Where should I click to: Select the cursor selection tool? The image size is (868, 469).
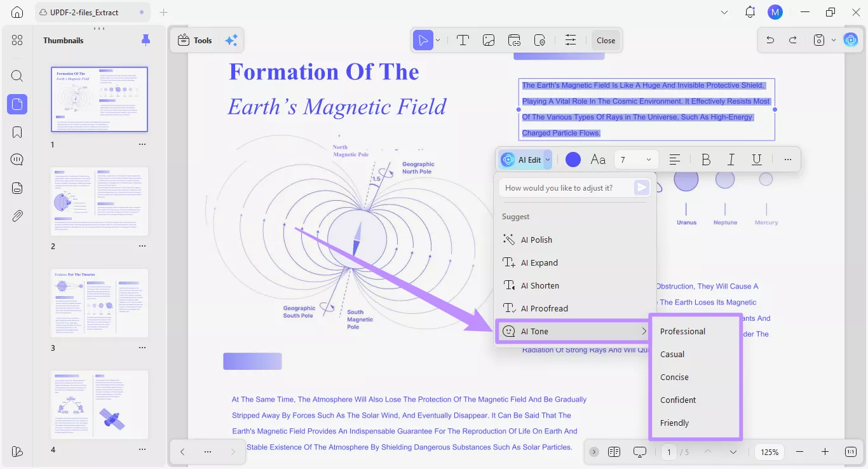(422, 40)
